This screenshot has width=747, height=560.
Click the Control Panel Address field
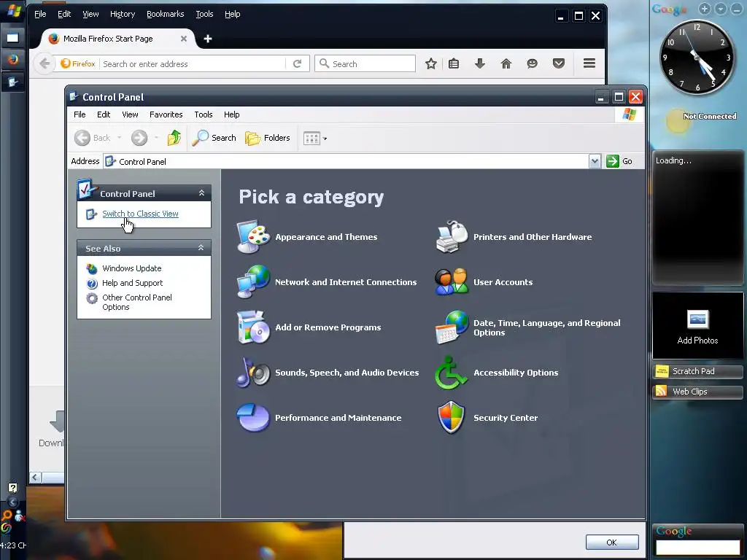click(347, 161)
